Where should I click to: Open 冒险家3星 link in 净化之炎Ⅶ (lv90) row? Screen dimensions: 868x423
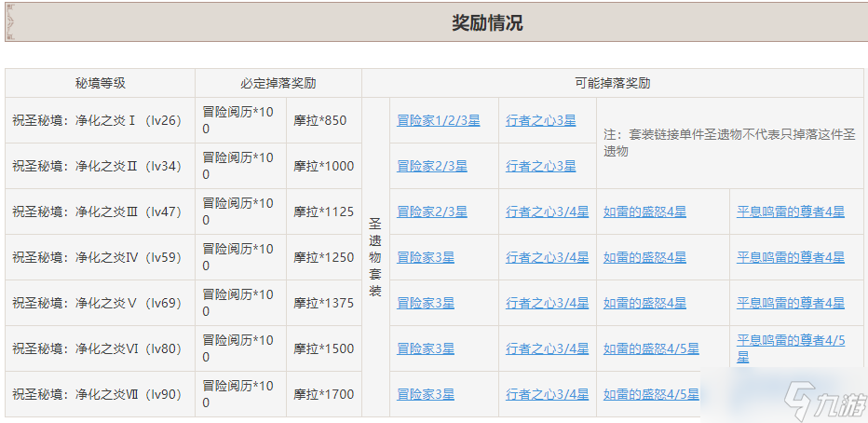[x=426, y=395]
